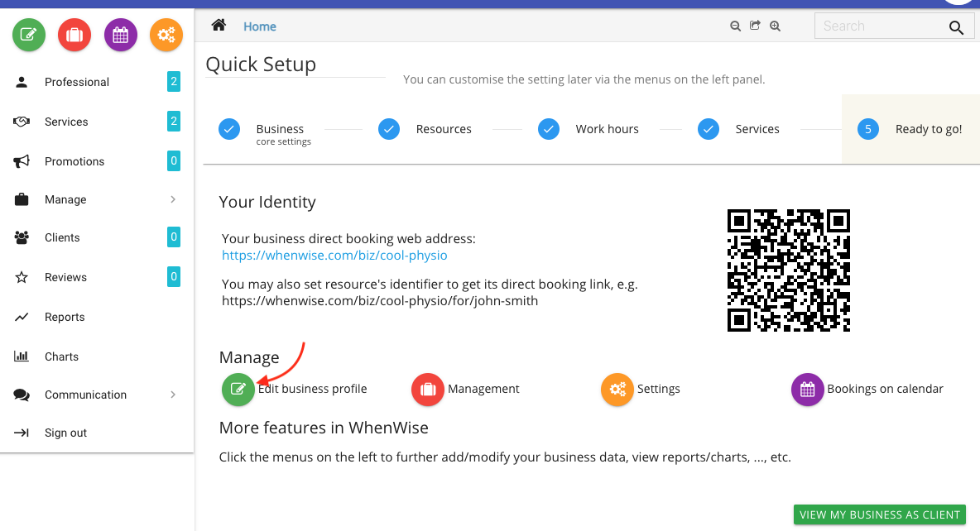This screenshot has width=980, height=531.
Task: Click the Resources step checkmark circle
Action: coord(389,129)
